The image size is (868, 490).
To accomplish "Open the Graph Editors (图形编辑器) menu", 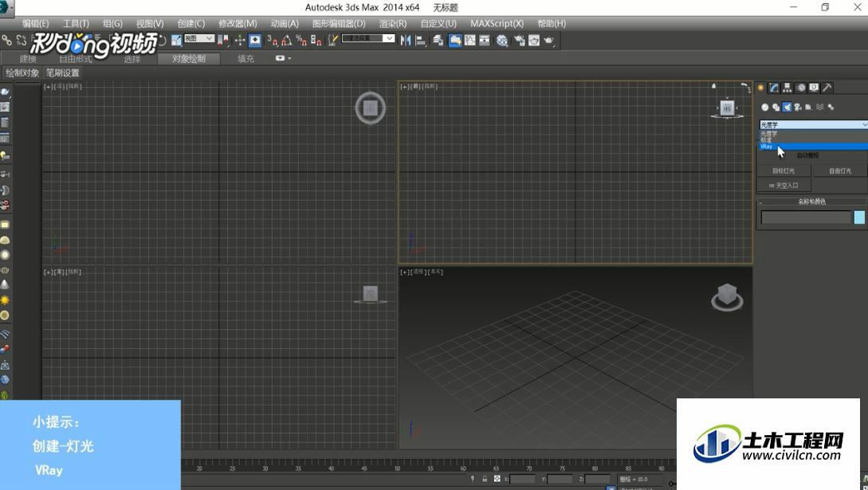I will (x=339, y=23).
